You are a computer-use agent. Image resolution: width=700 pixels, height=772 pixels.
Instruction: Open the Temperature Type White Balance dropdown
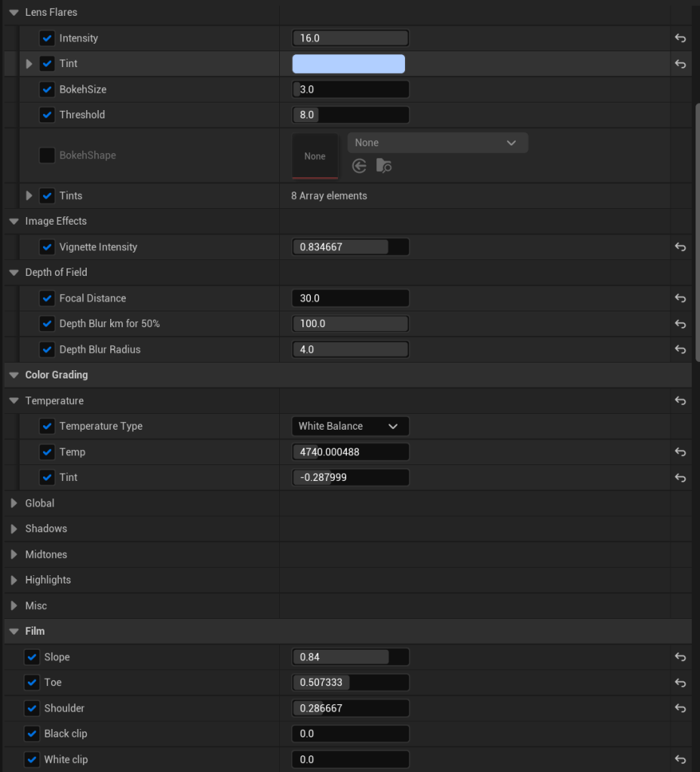(350, 427)
